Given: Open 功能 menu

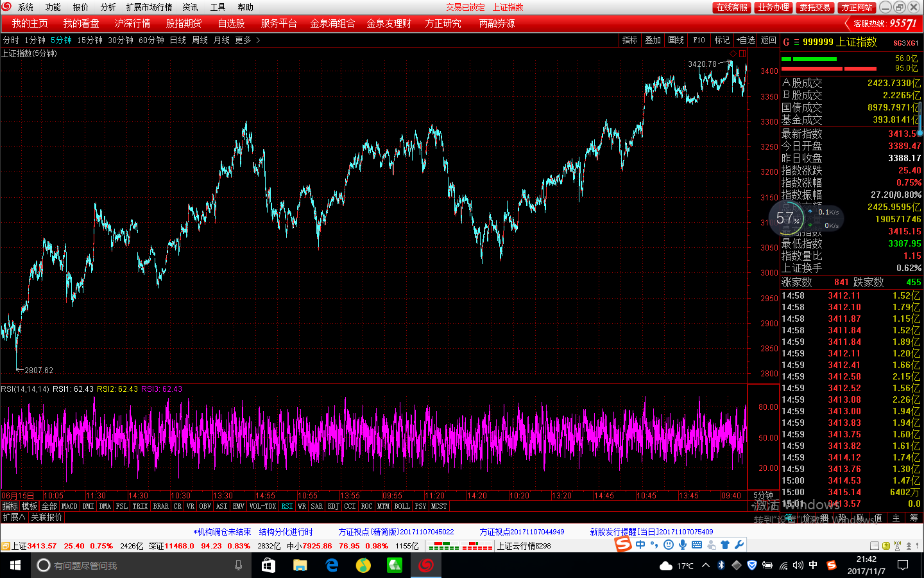Looking at the screenshot, I should 53,7.
